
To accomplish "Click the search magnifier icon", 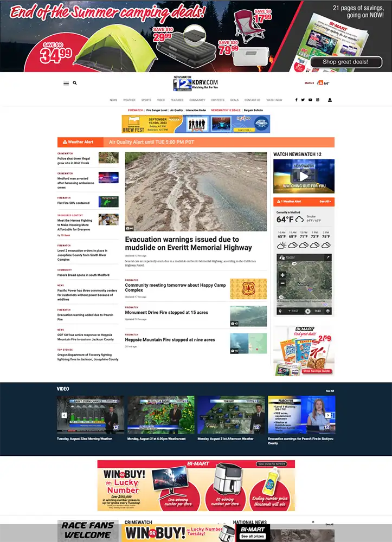I will coord(75,83).
